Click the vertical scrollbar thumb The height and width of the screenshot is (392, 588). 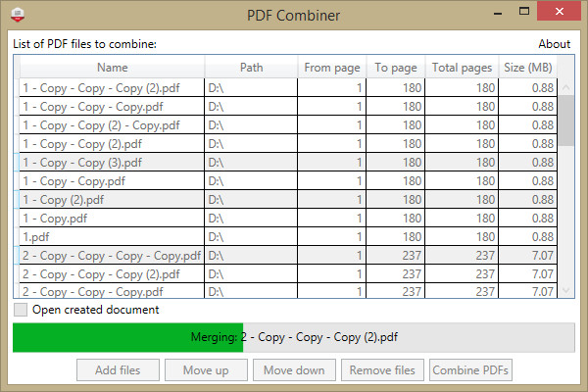[565, 121]
